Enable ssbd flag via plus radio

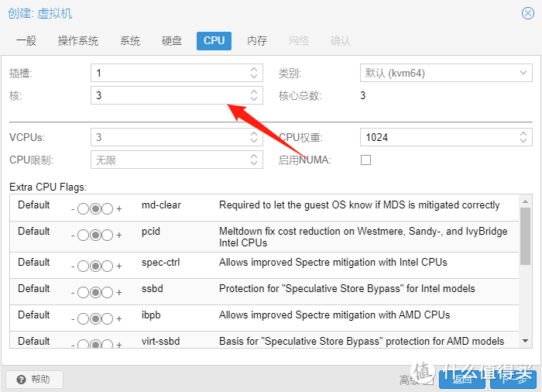click(x=107, y=292)
